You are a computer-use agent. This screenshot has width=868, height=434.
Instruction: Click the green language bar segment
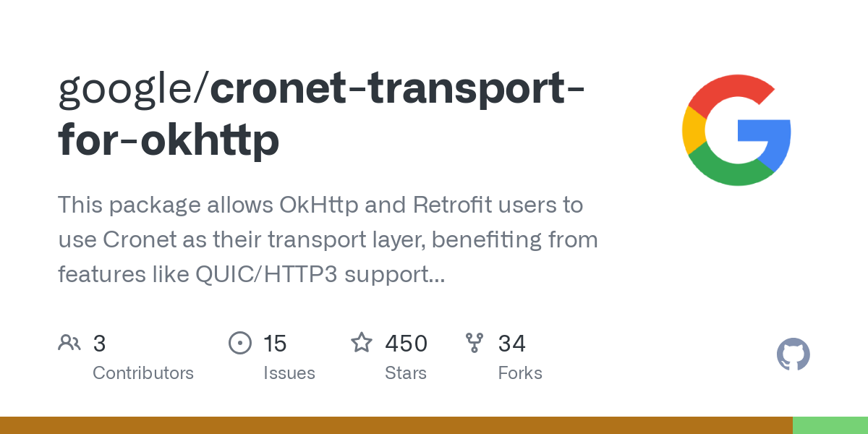pos(830,425)
